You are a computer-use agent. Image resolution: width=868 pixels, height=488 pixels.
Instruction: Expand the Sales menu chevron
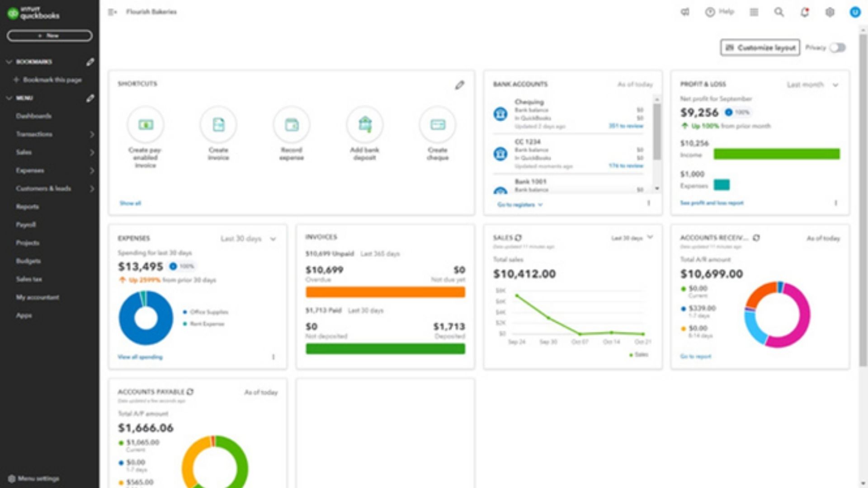[x=92, y=152]
